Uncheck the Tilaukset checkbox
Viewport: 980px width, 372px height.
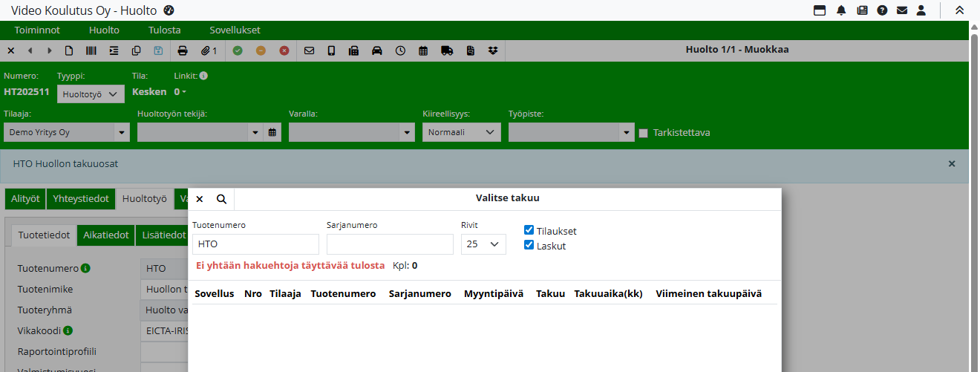click(529, 230)
